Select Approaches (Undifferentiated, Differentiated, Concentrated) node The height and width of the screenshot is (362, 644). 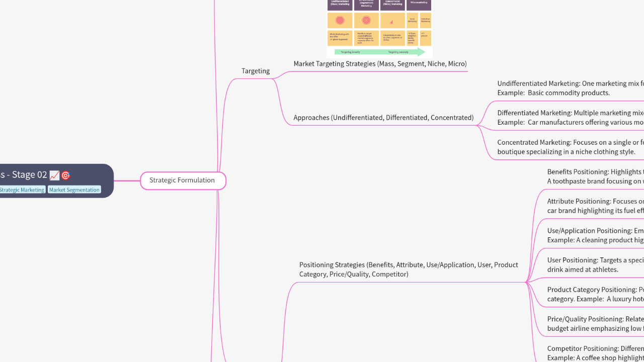[x=383, y=118]
